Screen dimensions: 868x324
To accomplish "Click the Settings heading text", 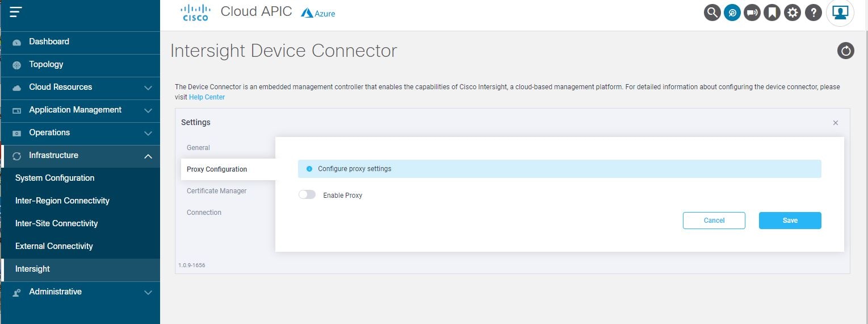I will pos(195,122).
